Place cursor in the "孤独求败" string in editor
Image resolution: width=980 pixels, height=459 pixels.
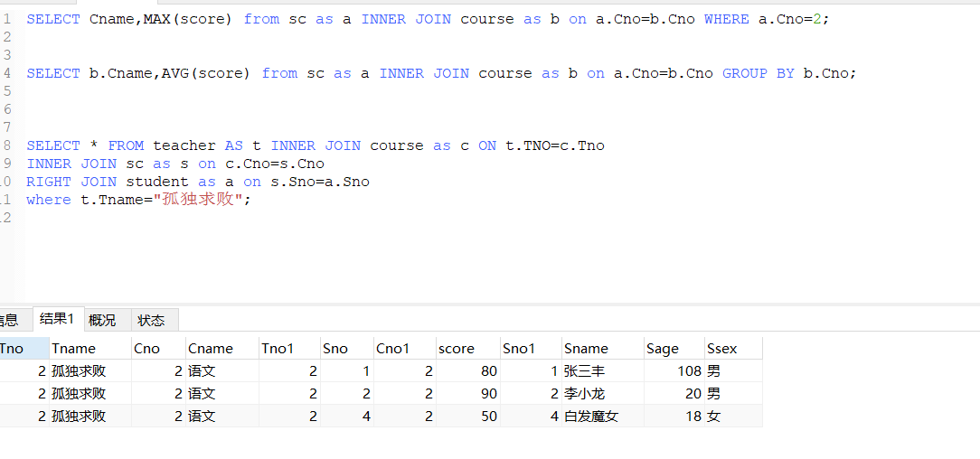point(199,200)
